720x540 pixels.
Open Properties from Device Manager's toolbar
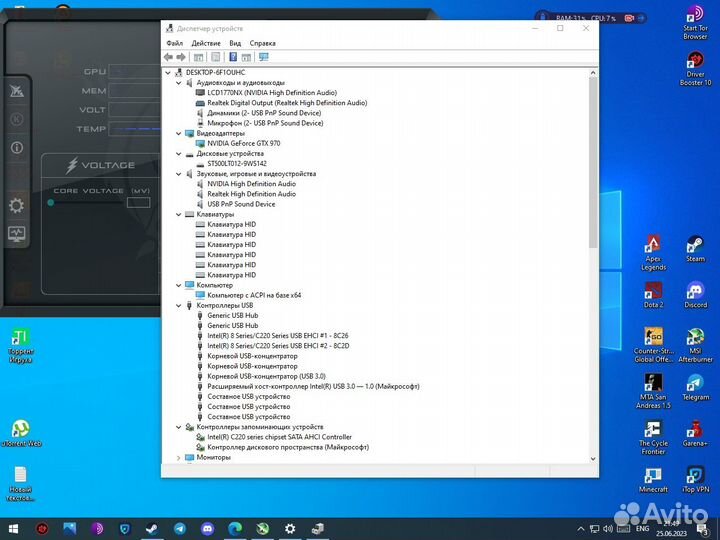215,57
